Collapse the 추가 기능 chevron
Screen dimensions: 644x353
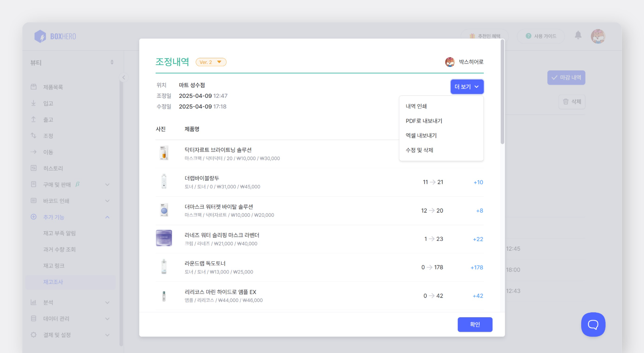107,217
